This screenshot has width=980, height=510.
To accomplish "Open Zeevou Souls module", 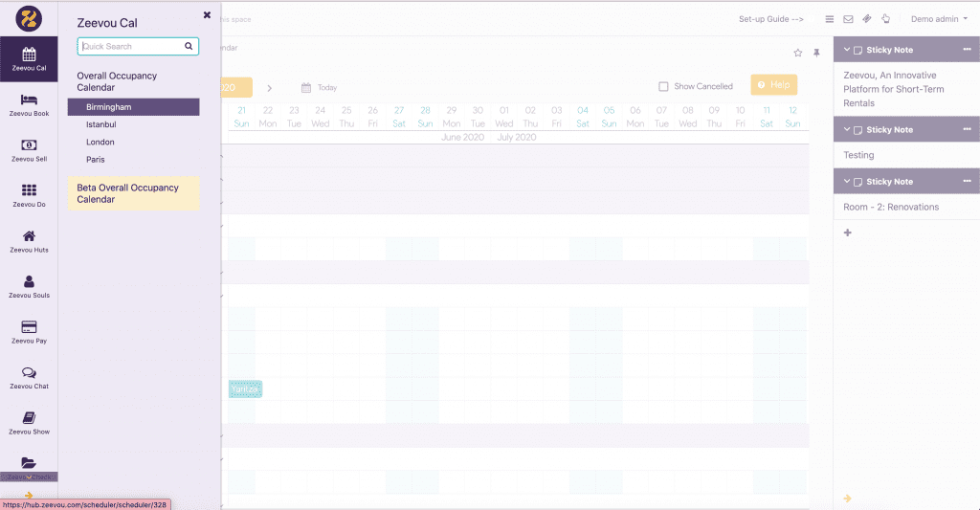I will point(29,287).
